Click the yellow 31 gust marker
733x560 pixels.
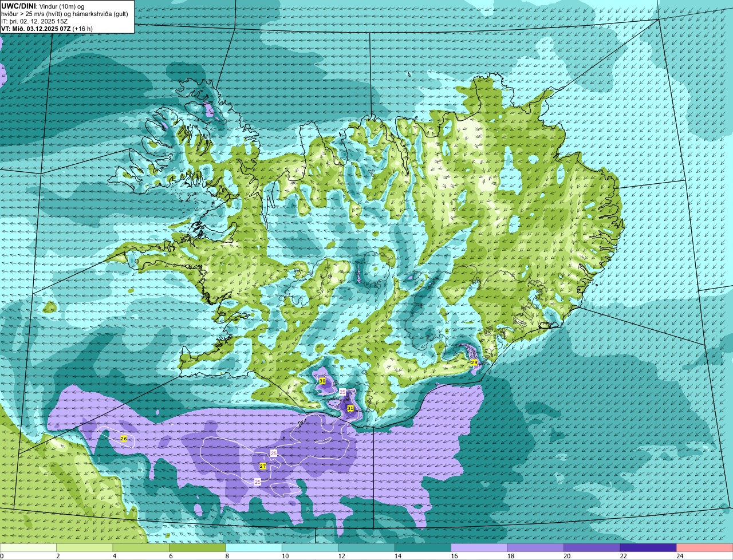[x=350, y=408]
